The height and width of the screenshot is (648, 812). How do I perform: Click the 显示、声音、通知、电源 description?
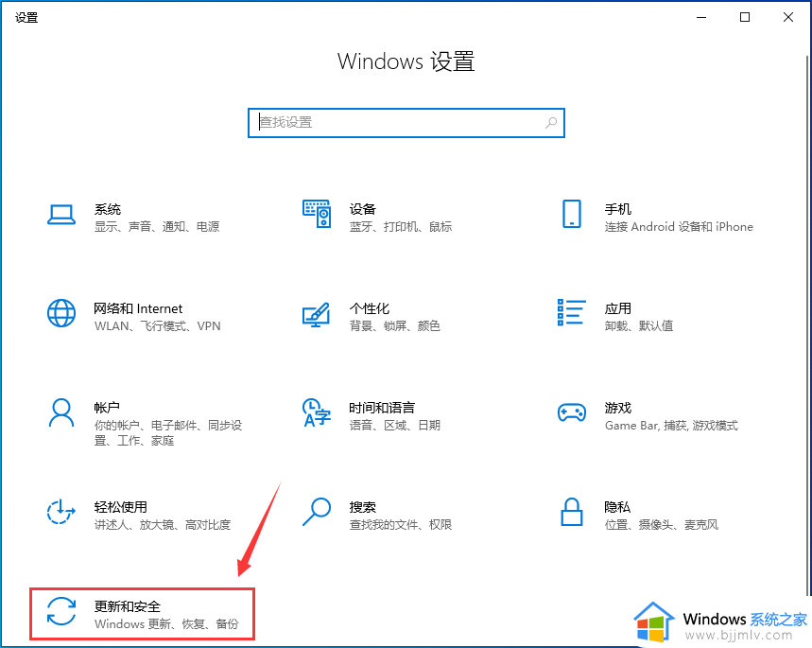[157, 226]
